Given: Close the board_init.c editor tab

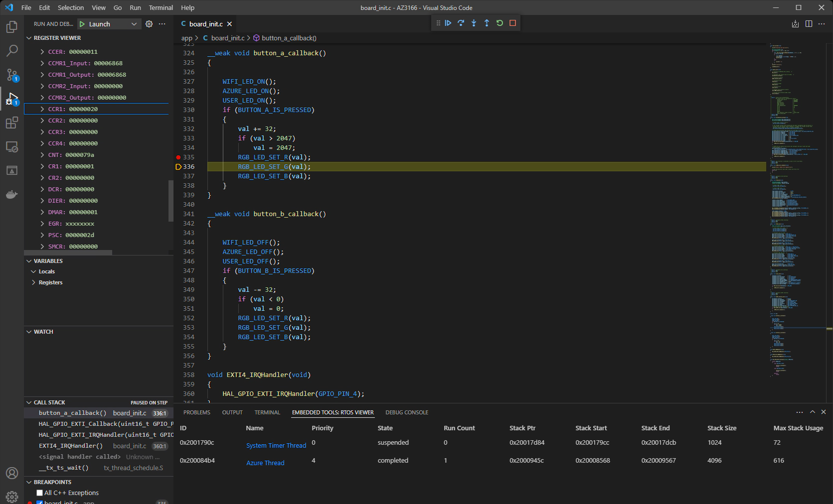Looking at the screenshot, I should click(229, 24).
